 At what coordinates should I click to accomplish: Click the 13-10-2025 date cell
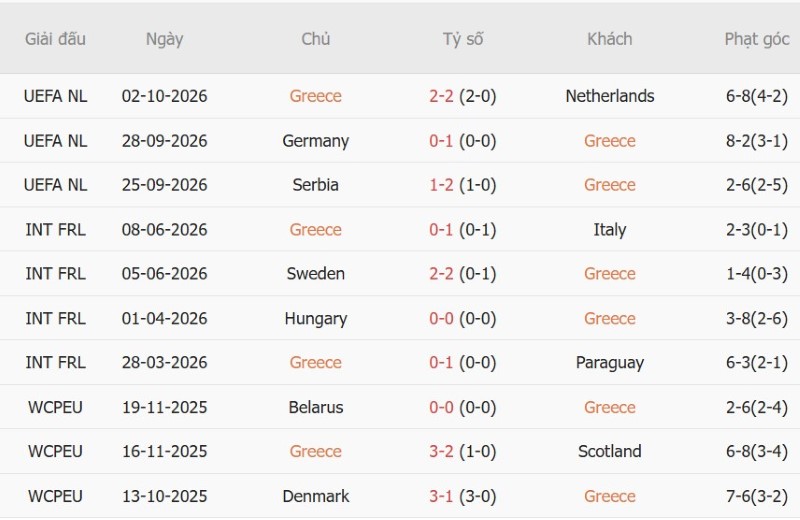click(x=164, y=496)
